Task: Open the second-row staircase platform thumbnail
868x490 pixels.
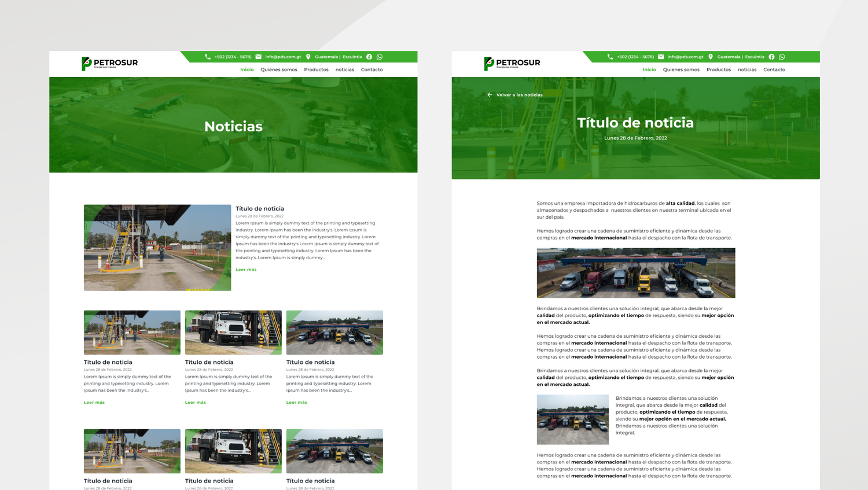Action: click(x=132, y=451)
